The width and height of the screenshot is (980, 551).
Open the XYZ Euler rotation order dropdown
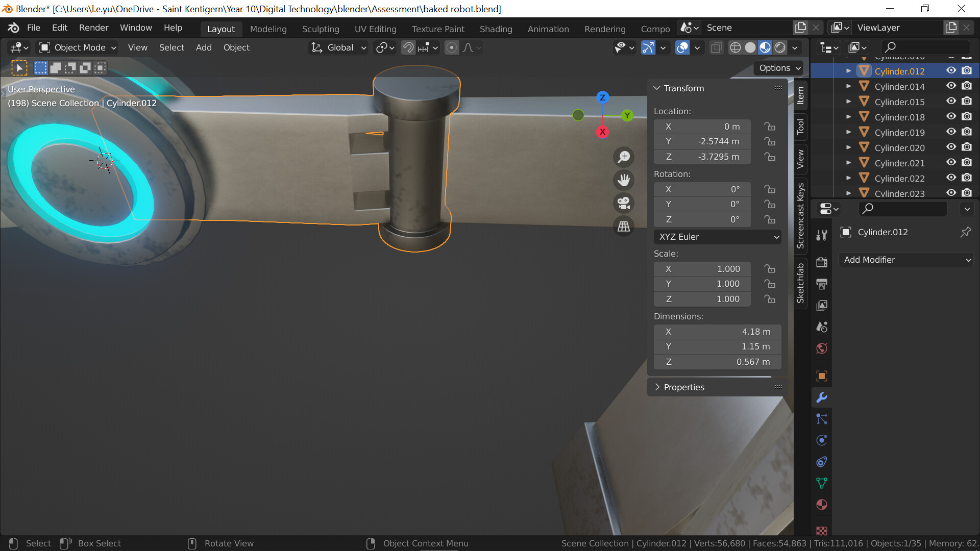pos(717,236)
